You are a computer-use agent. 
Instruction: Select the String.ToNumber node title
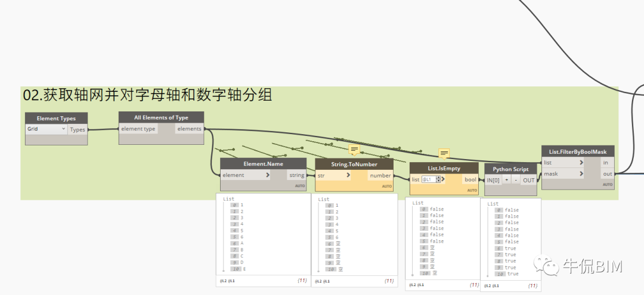click(354, 164)
